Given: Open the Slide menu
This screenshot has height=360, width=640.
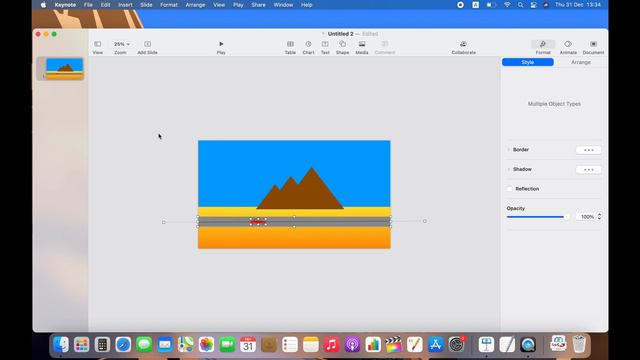Looking at the screenshot, I should [x=146, y=5].
